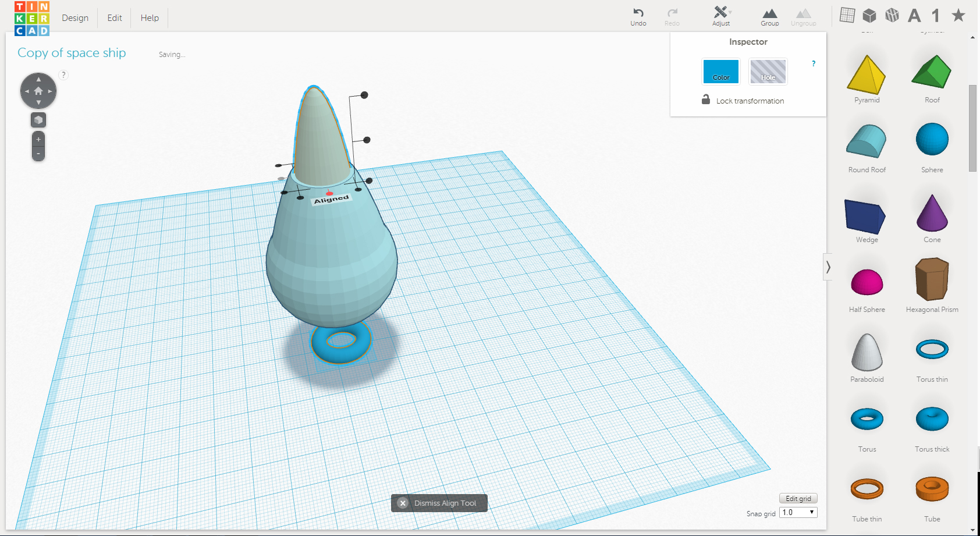Select the wireframe cube icon
The width and height of the screenshot is (980, 536).
(x=892, y=15)
